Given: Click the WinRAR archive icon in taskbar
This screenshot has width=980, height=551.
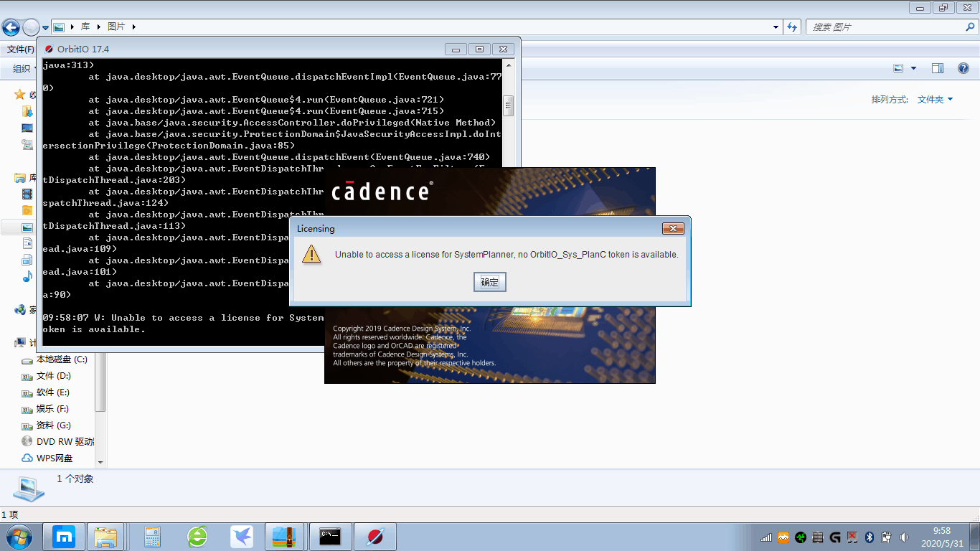Looking at the screenshot, I should pos(285,537).
